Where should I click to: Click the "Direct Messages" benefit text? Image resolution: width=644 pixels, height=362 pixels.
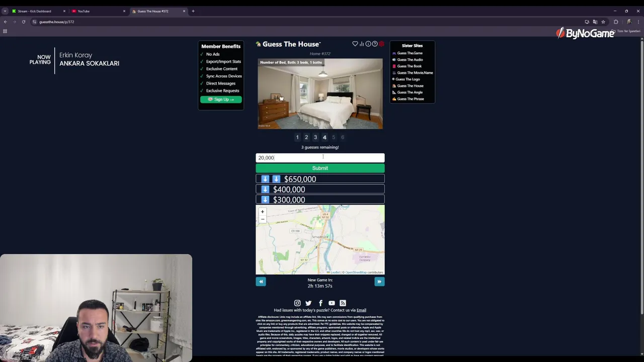click(x=220, y=83)
